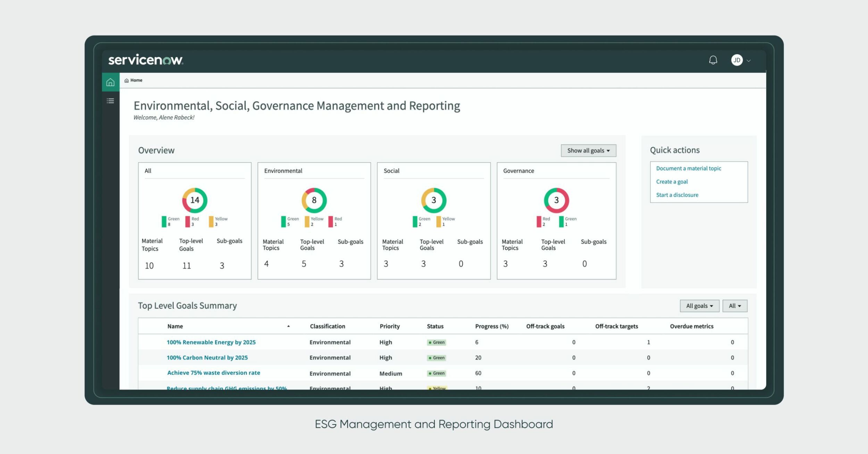868x454 pixels.
Task: Open the 'Show all goals' dropdown
Action: [x=588, y=150]
